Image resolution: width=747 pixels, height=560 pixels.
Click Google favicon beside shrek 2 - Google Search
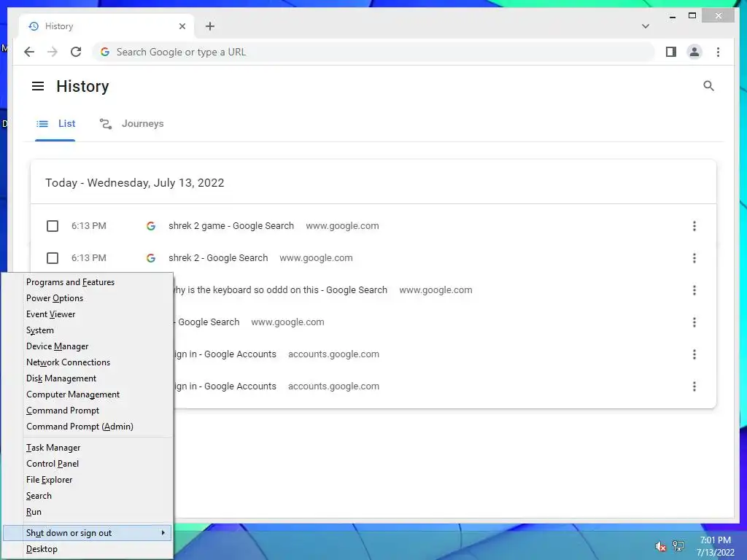[x=151, y=257]
